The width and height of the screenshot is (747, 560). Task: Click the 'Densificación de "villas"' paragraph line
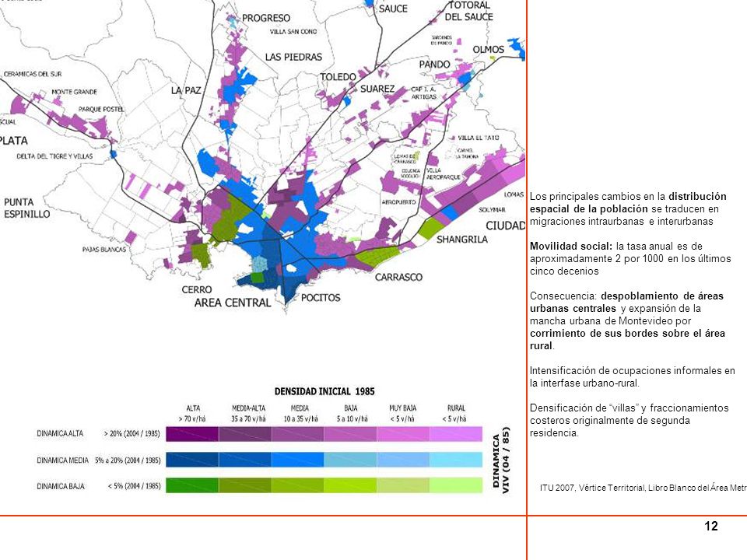coord(629,408)
